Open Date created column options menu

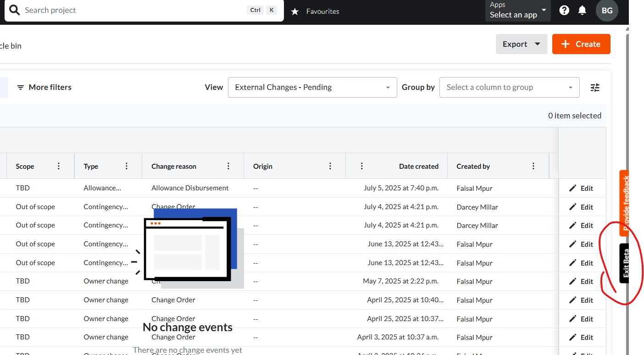point(362,166)
